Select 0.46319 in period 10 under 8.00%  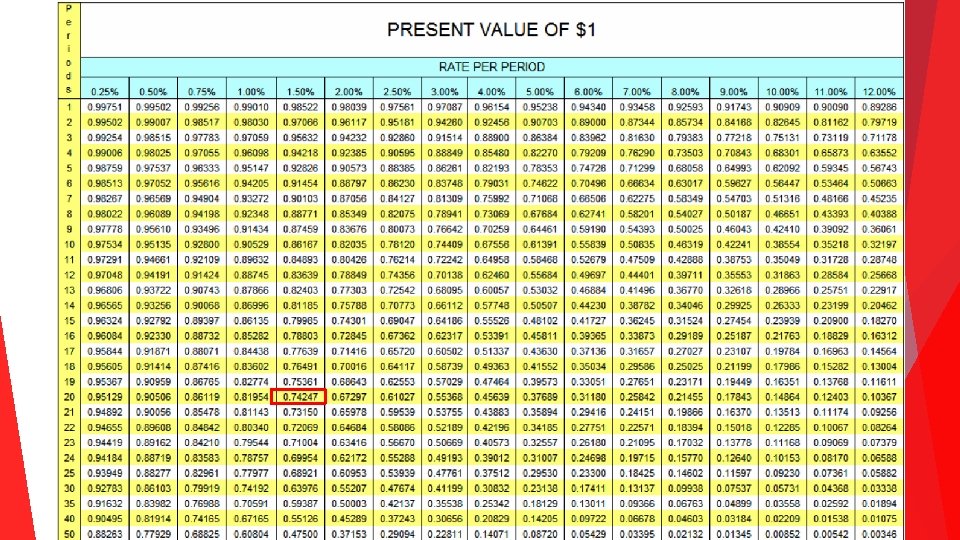point(685,244)
